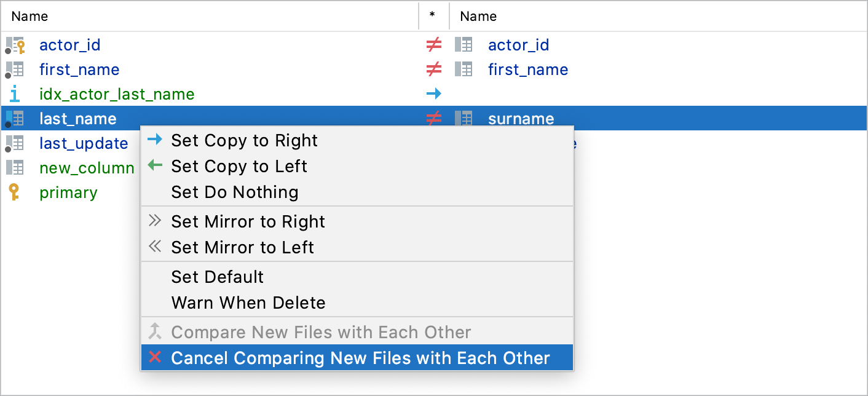
Task: Click the asterisk column header
Action: [434, 16]
